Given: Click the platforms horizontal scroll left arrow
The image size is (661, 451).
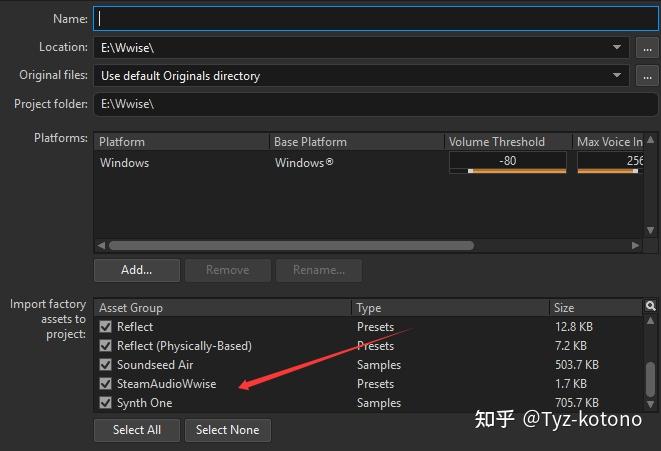Looking at the screenshot, I should click(101, 245).
